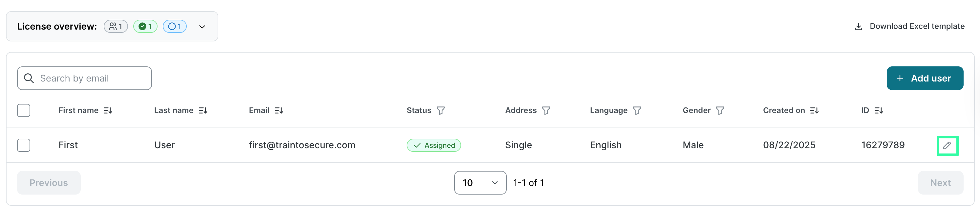The width and height of the screenshot is (980, 211).
Task: Open the rows-per-page dropdown showing 10
Action: (x=480, y=183)
